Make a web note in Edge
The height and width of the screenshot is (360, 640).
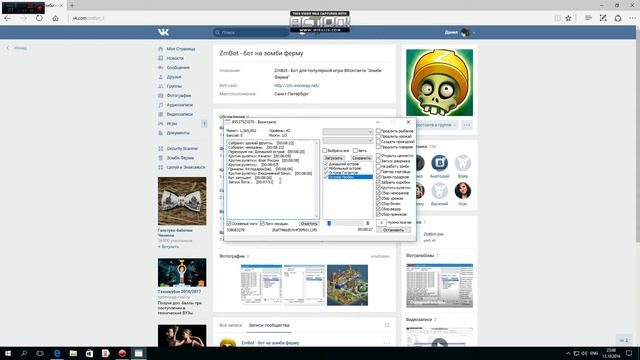point(603,18)
